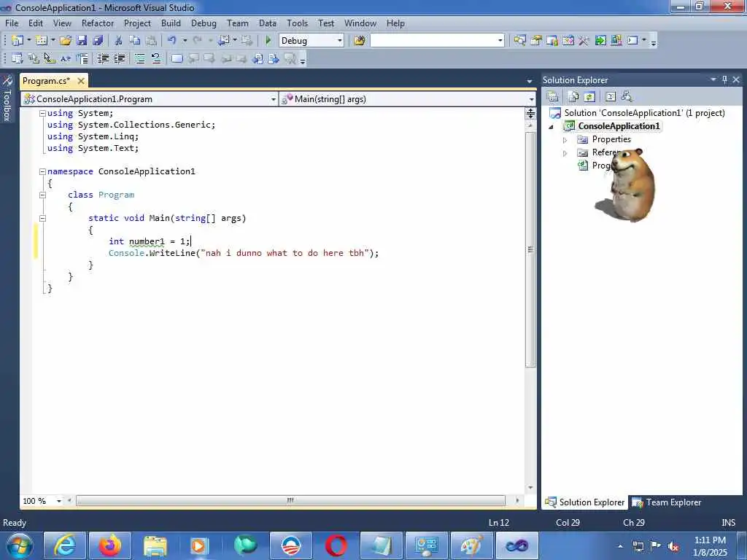Click the Save All icon
This screenshot has height=560, width=747.
click(98, 41)
